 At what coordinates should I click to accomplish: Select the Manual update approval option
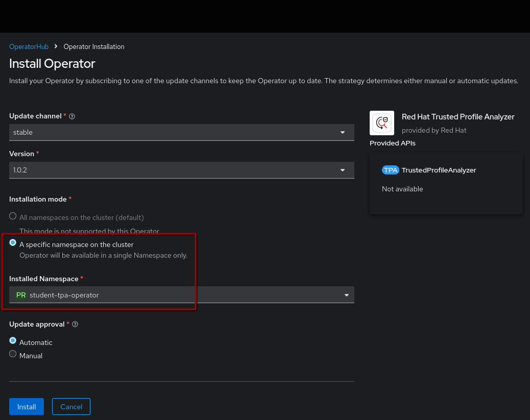pyautogui.click(x=13, y=354)
